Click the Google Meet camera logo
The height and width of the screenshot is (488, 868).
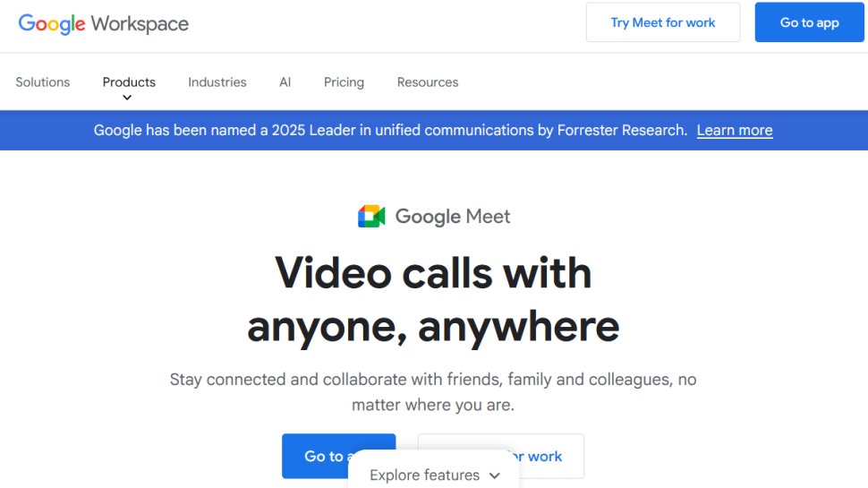pyautogui.click(x=371, y=216)
